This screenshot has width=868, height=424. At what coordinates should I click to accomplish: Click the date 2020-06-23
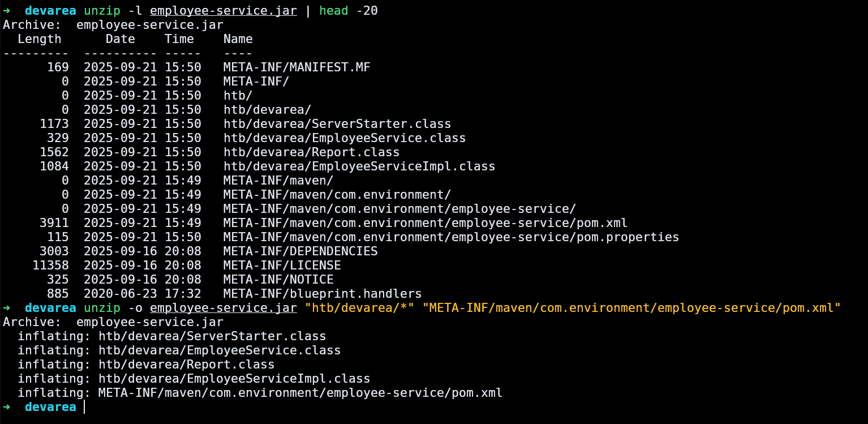121,294
